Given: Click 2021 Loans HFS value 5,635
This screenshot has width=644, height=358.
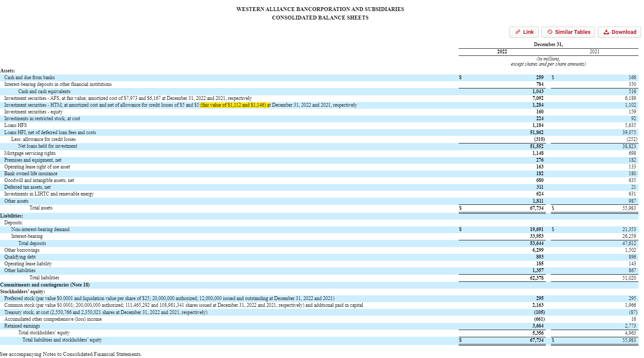Looking at the screenshot, I should [630, 125].
